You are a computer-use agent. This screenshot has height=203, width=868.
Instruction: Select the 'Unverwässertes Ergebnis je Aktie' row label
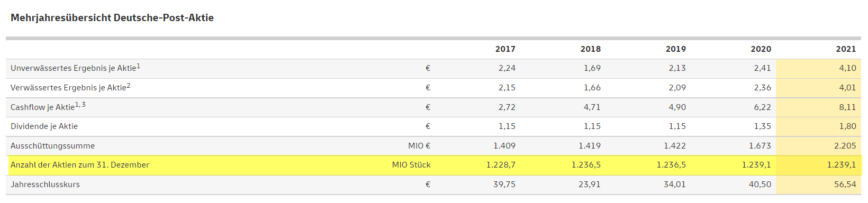tap(75, 68)
